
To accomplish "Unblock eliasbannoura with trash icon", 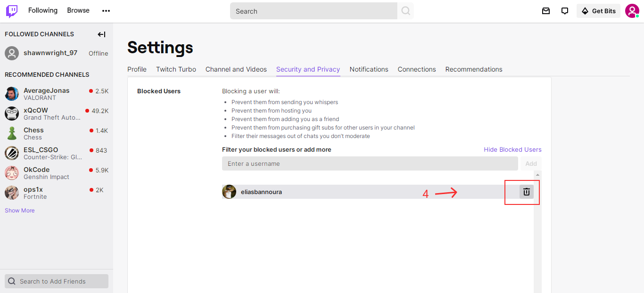I will pos(527,192).
